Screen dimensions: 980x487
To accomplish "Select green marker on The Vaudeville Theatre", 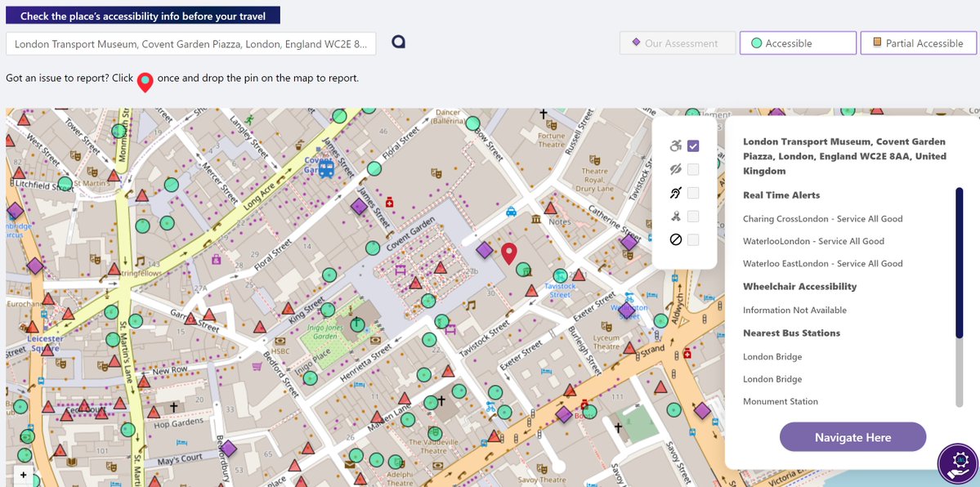I will click(x=435, y=433).
